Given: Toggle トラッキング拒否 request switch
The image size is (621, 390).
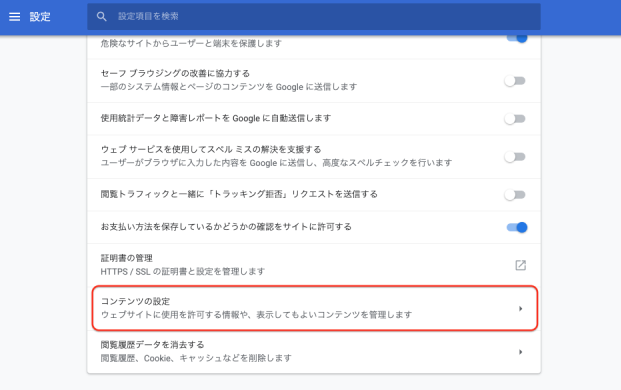Looking at the screenshot, I should click(515, 195).
